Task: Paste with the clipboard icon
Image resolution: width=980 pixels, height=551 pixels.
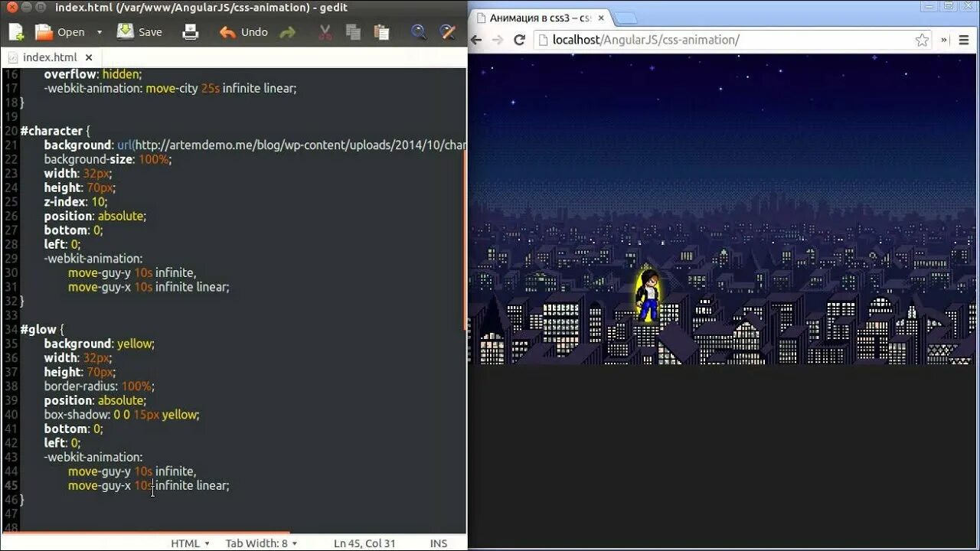Action: tap(381, 32)
